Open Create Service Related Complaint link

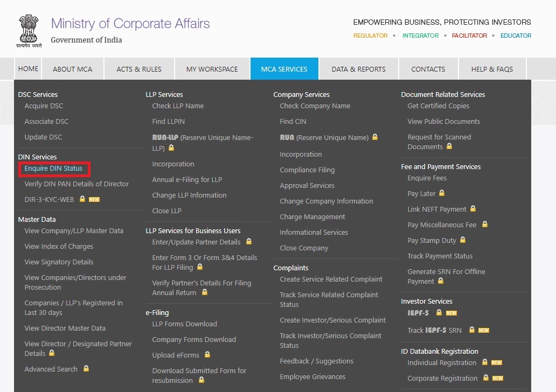click(x=331, y=279)
